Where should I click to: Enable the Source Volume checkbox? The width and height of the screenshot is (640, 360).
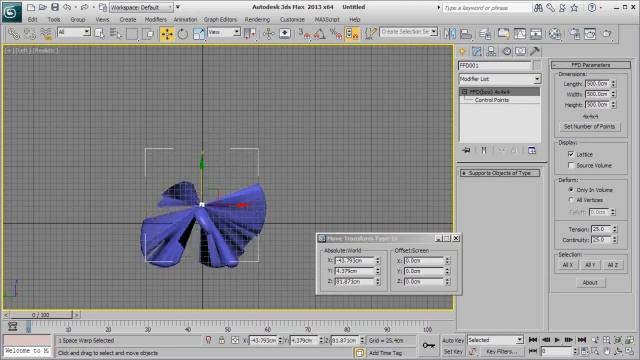571,165
